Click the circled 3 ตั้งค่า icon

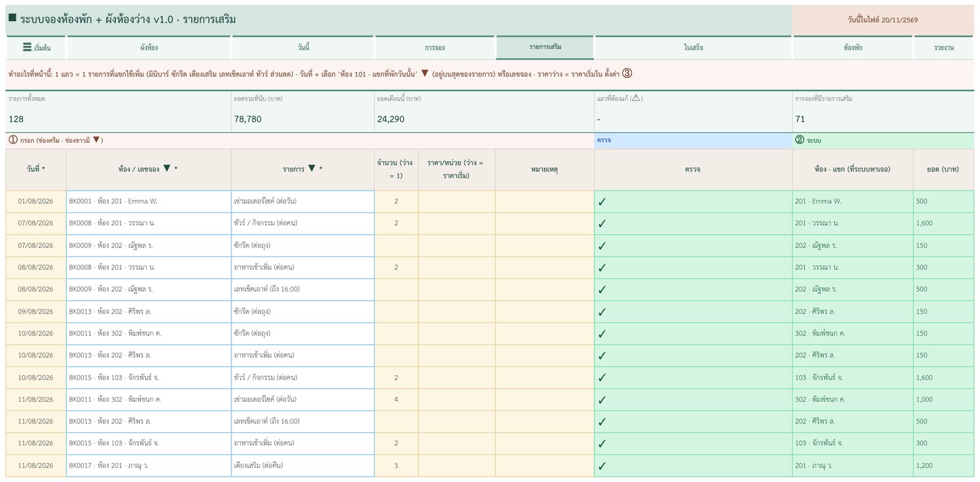627,73
